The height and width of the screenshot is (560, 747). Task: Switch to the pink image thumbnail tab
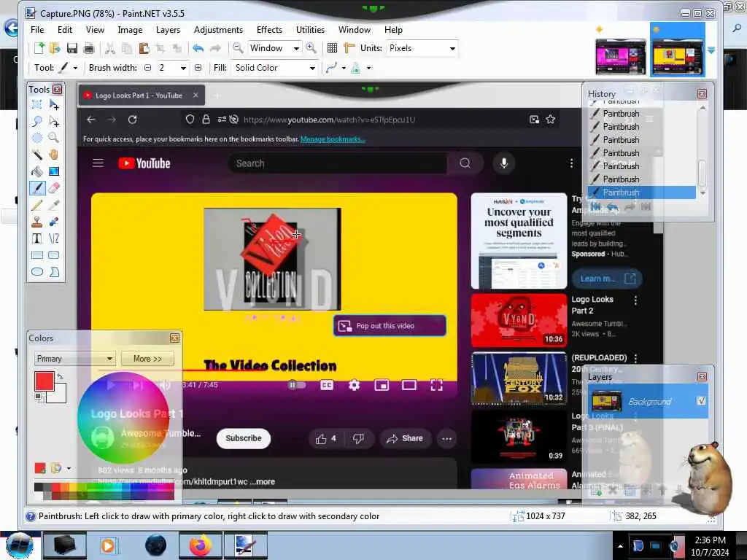620,56
